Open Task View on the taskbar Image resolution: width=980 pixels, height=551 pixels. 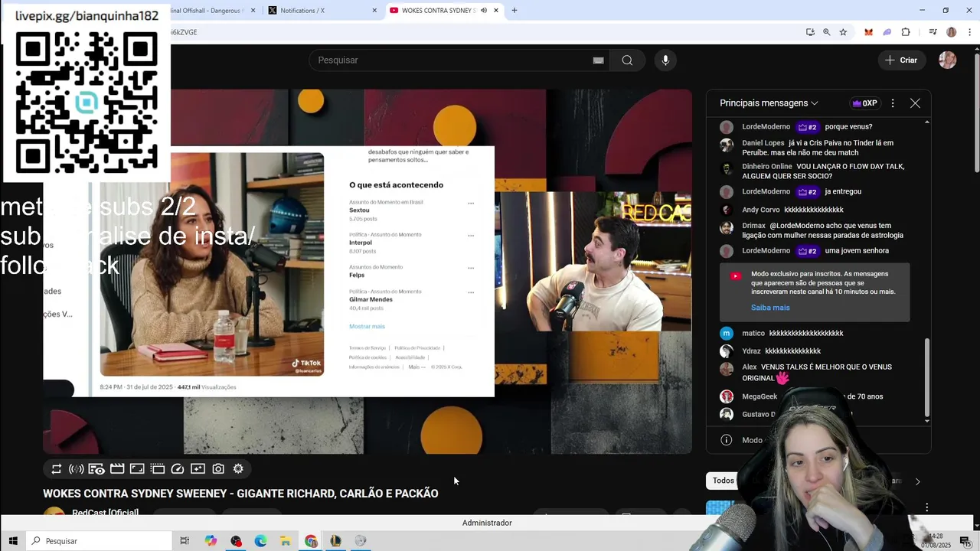coord(185,541)
